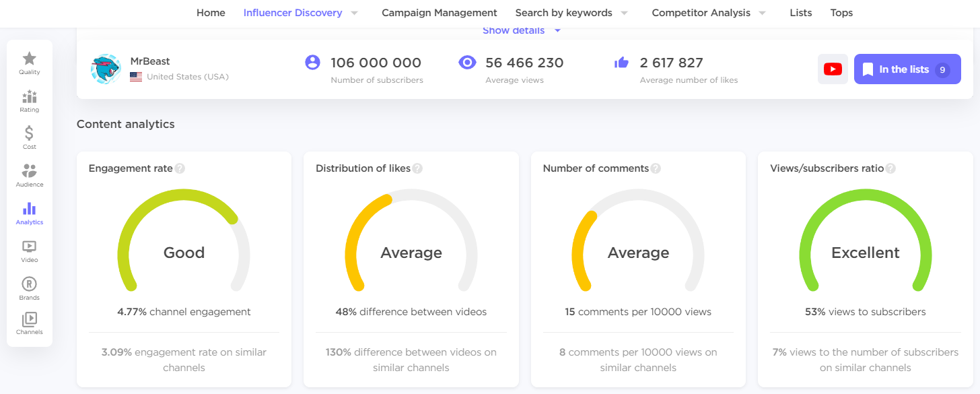
Task: Open Campaign Management menu item
Action: pos(440,13)
